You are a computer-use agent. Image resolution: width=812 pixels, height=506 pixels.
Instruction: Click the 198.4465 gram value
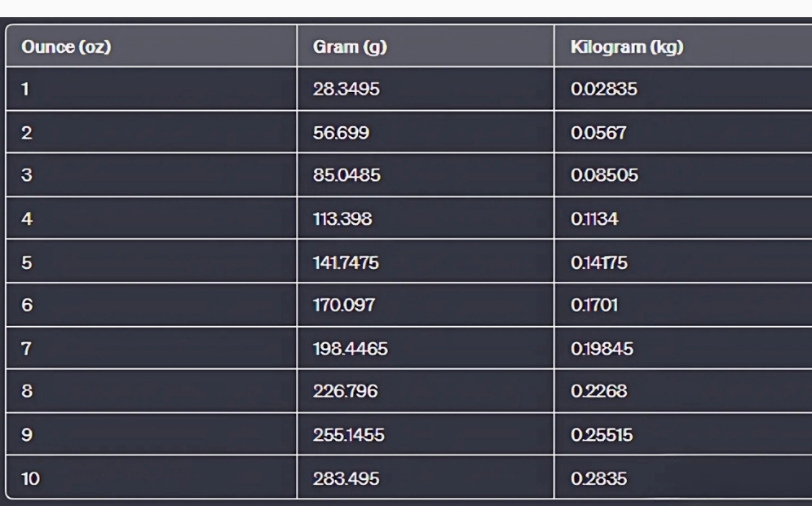(x=350, y=349)
